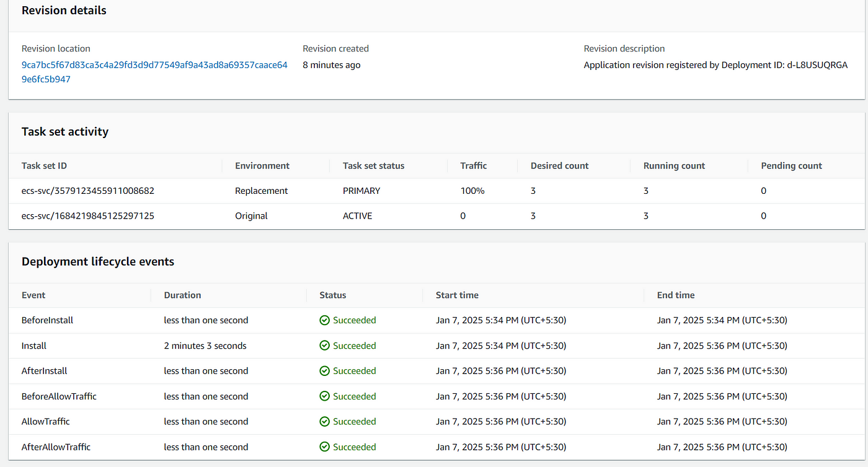Image resolution: width=868 pixels, height=467 pixels.
Task: Select the Desired count column header
Action: (x=560, y=165)
